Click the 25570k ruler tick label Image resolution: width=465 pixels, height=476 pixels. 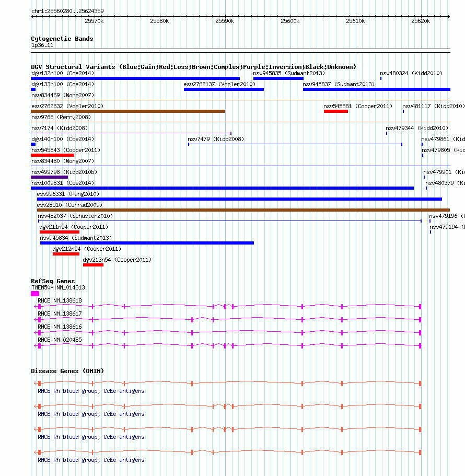click(x=94, y=21)
